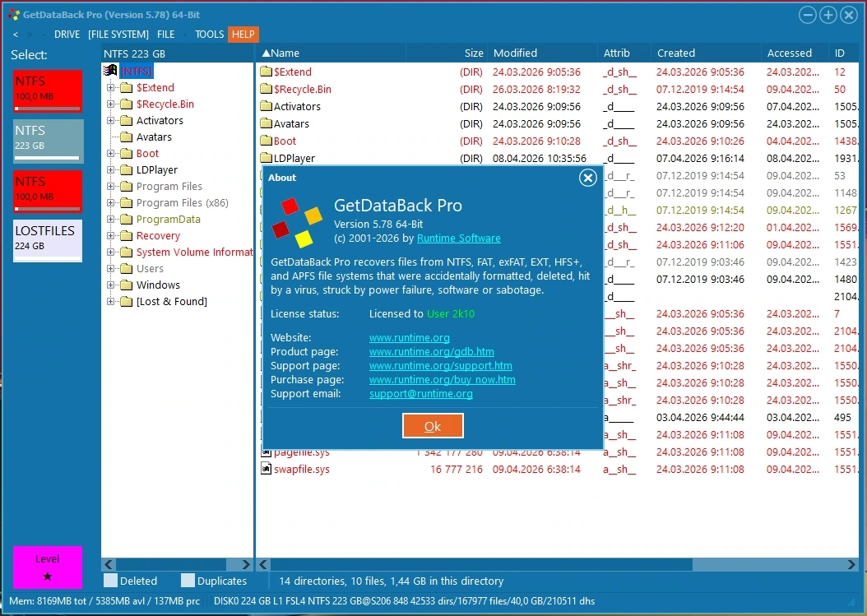Close the About dialog with X
The width and height of the screenshot is (867, 616).
588,178
